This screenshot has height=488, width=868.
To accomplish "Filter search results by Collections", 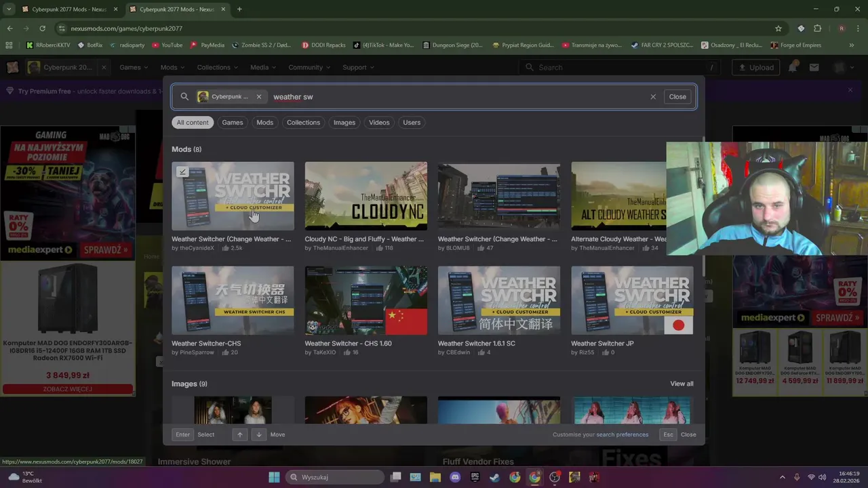I will coord(303,123).
